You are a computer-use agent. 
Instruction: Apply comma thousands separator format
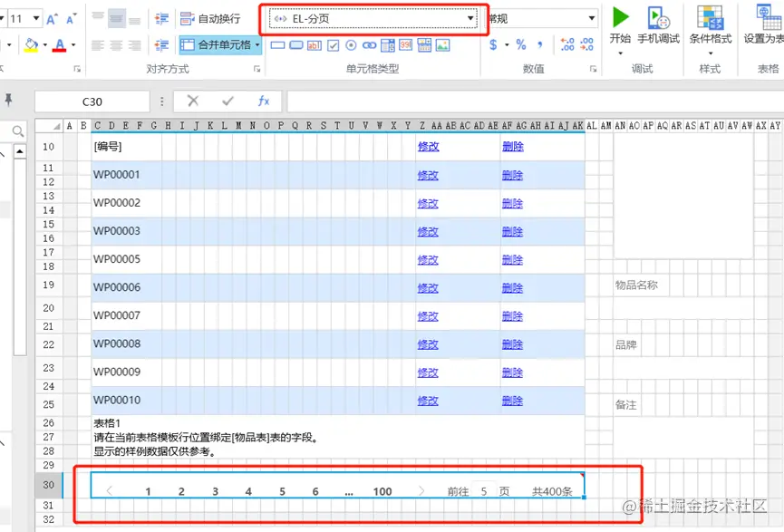(x=540, y=45)
